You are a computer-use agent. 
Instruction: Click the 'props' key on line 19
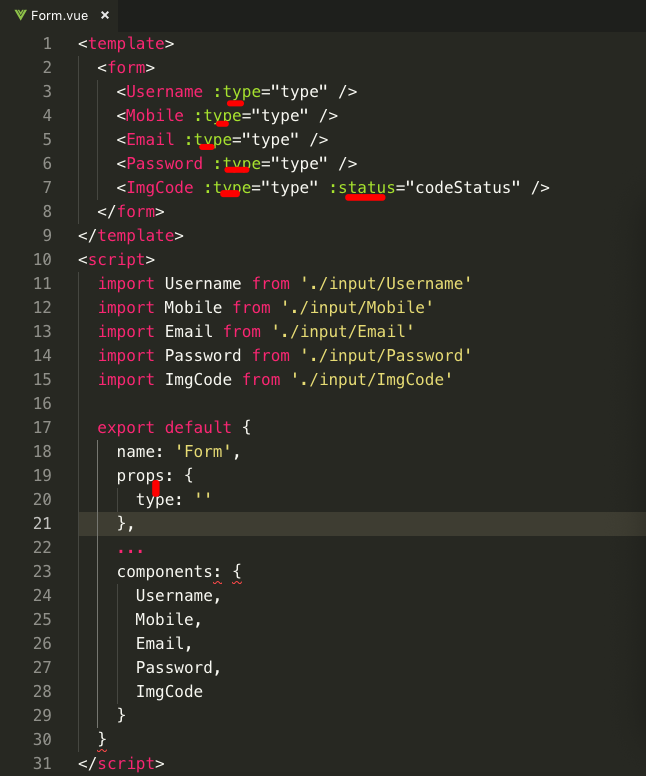click(141, 476)
